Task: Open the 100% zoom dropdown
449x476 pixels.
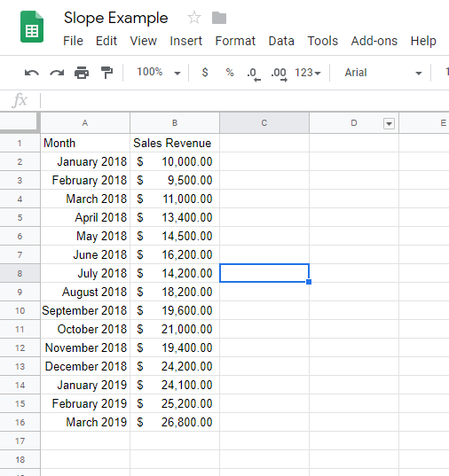Action: pos(158,73)
